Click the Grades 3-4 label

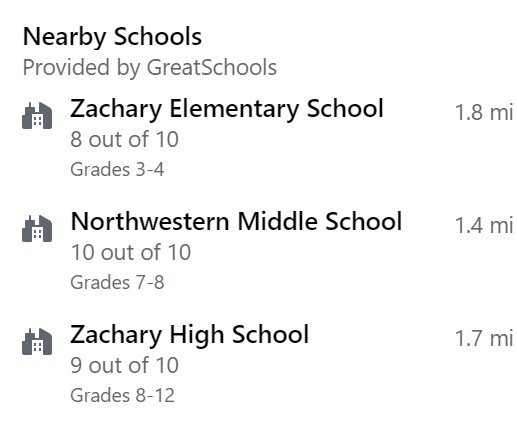[117, 170]
